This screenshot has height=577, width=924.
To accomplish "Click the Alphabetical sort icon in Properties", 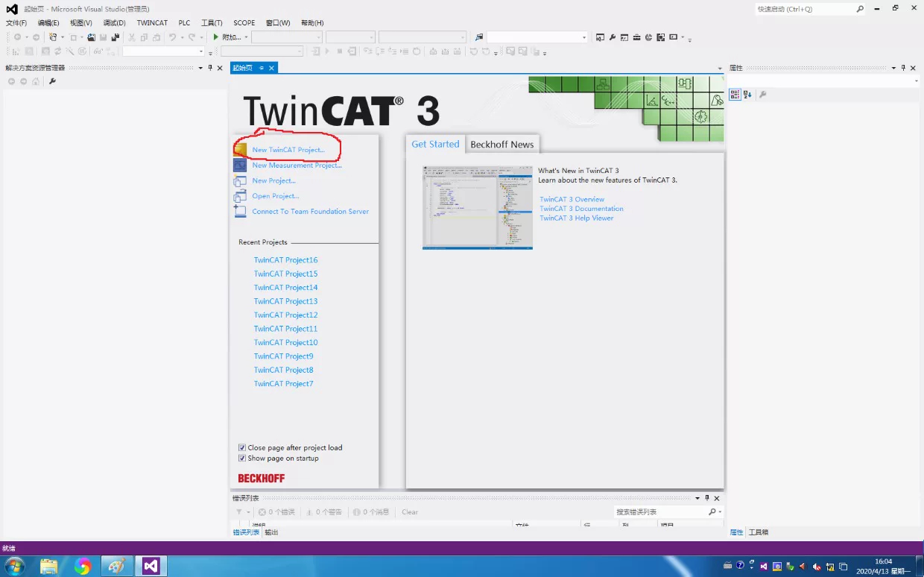I will point(747,95).
